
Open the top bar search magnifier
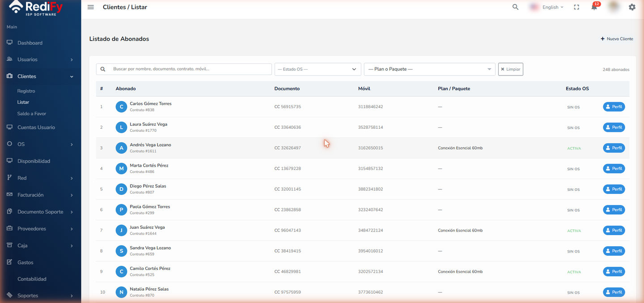pyautogui.click(x=516, y=7)
